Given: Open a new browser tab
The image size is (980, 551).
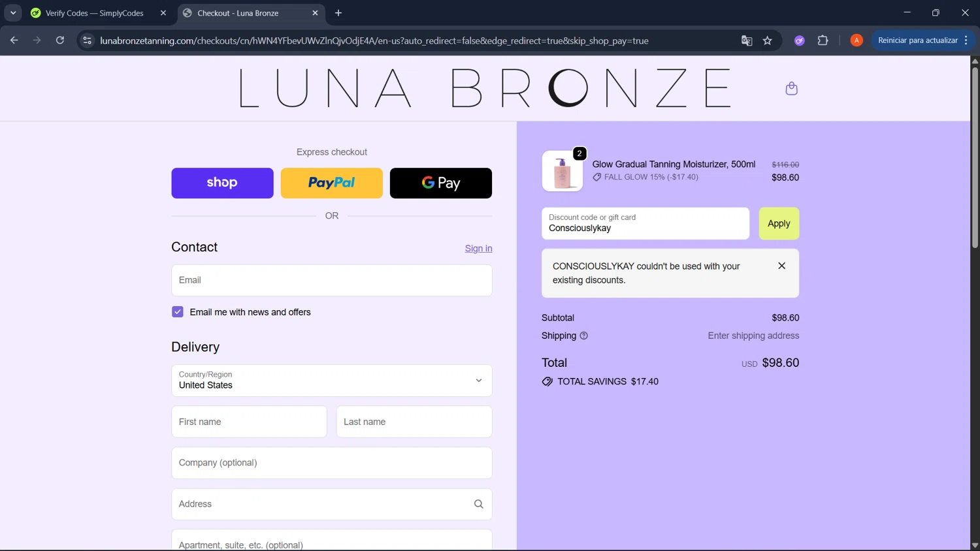Looking at the screenshot, I should [338, 13].
